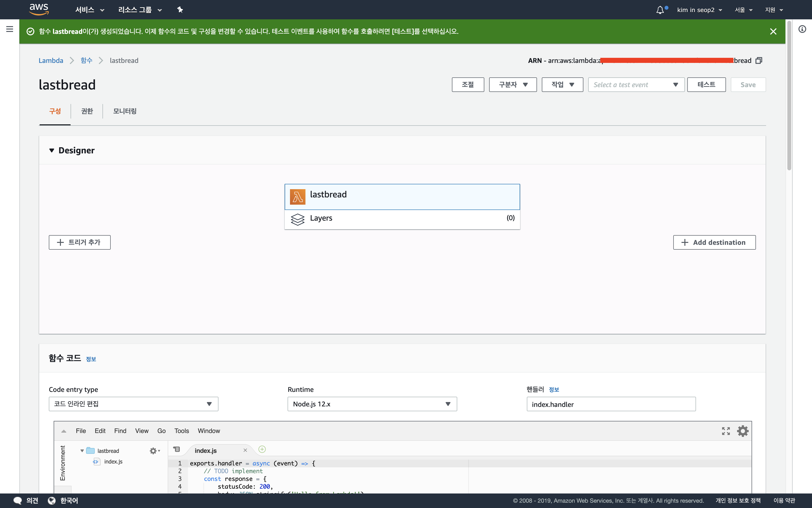Open the Runtime Node.js 12.x dropdown
Image resolution: width=812 pixels, height=508 pixels.
[x=372, y=404]
